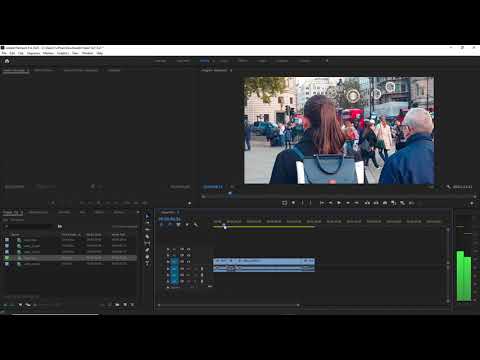Open Effect Controls tab
The width and height of the screenshot is (480, 360).
[x=44, y=70]
